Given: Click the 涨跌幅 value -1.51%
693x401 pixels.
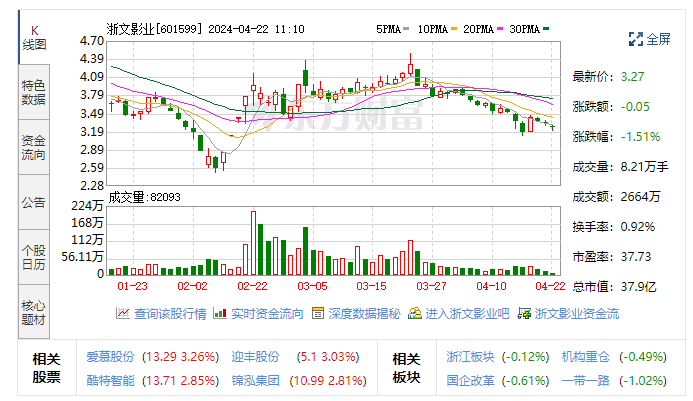Looking at the screenshot, I should point(640,137).
